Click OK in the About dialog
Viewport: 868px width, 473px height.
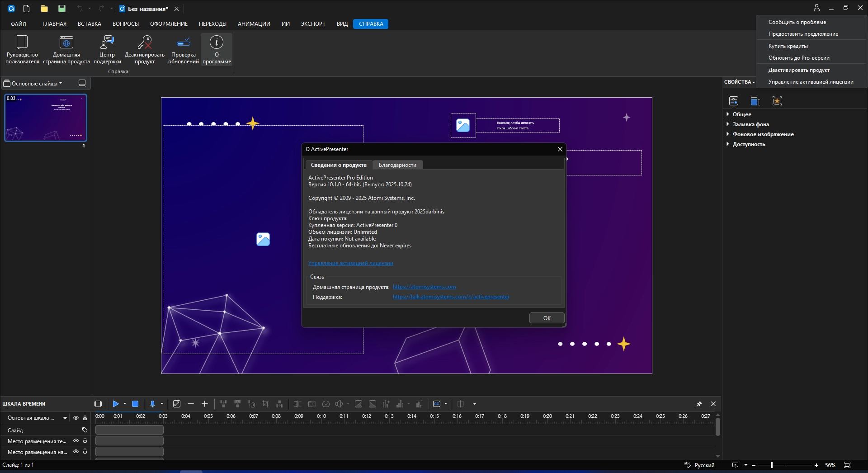pyautogui.click(x=547, y=318)
